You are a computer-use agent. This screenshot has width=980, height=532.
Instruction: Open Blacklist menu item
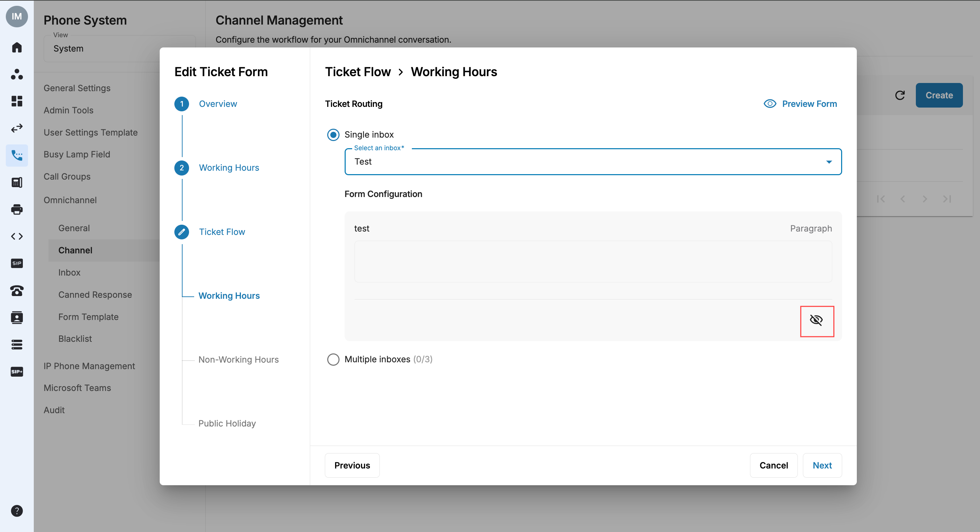(x=75, y=339)
